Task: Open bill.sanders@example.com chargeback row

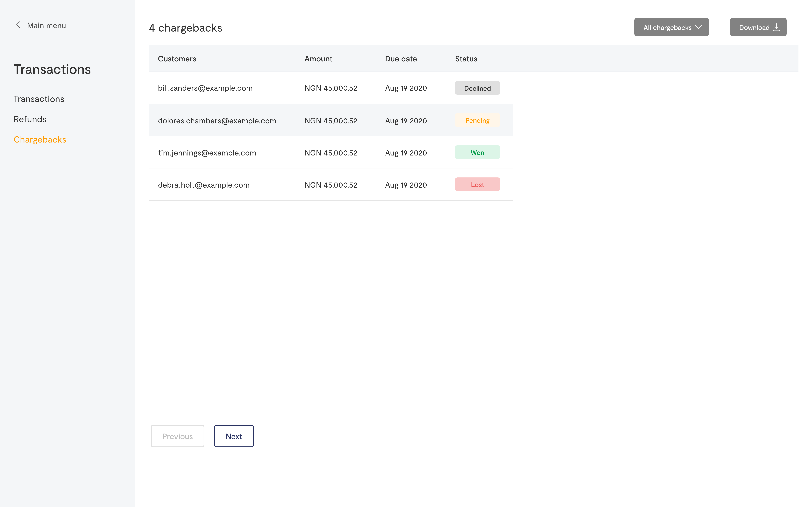Action: click(205, 88)
